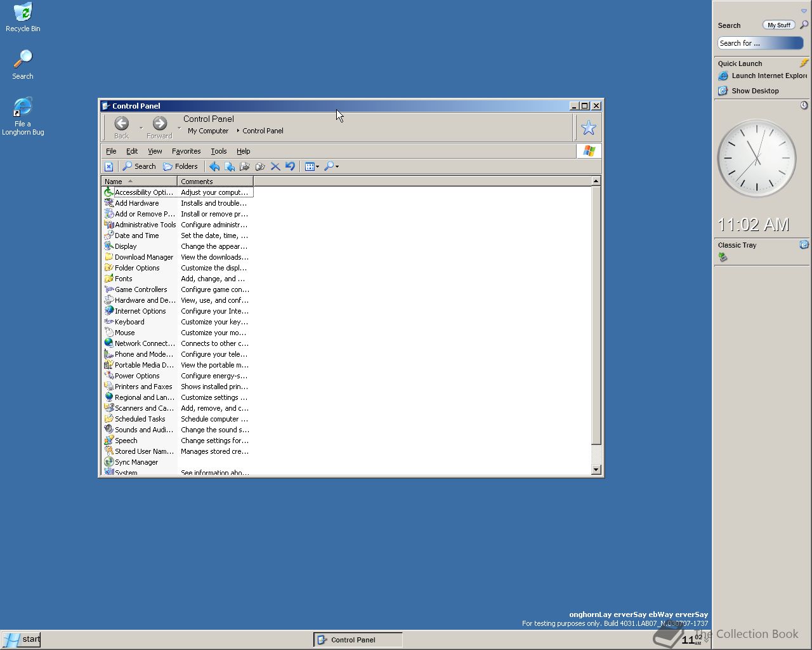Click the Views toolbar icon
Image resolution: width=812 pixels, height=650 pixels.
pyautogui.click(x=310, y=166)
